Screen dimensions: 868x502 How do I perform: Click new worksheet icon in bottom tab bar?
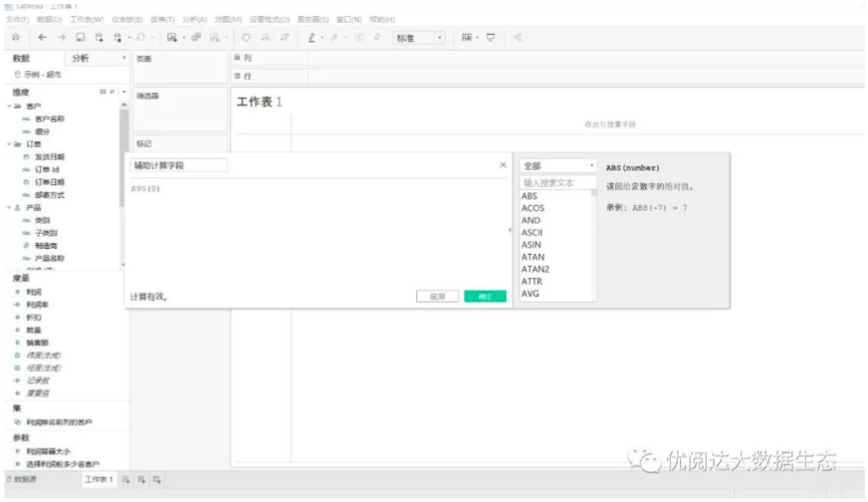[x=126, y=480]
